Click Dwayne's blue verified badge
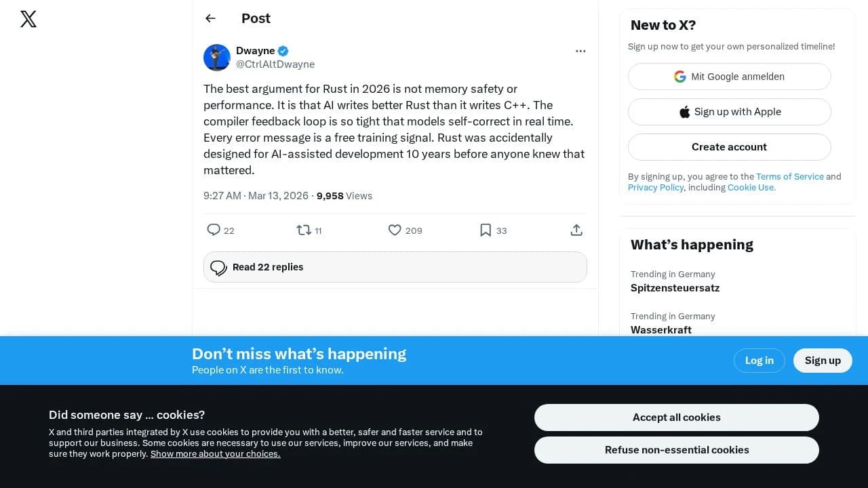 (x=283, y=51)
